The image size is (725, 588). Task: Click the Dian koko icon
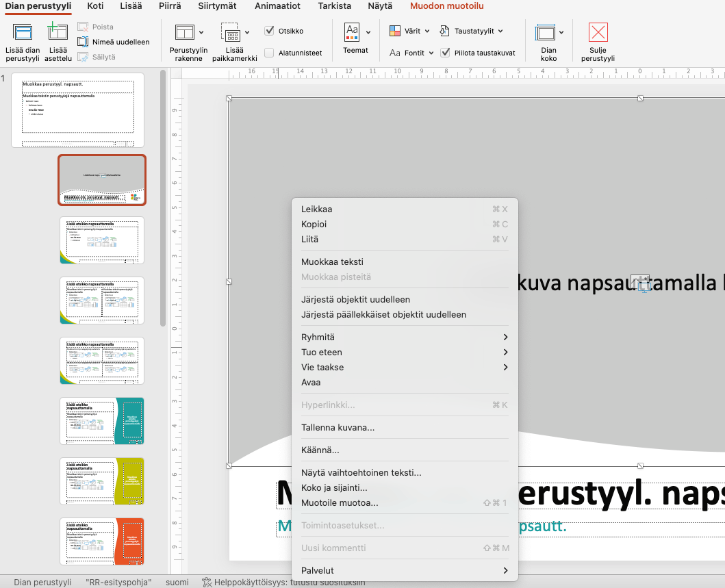click(x=545, y=33)
